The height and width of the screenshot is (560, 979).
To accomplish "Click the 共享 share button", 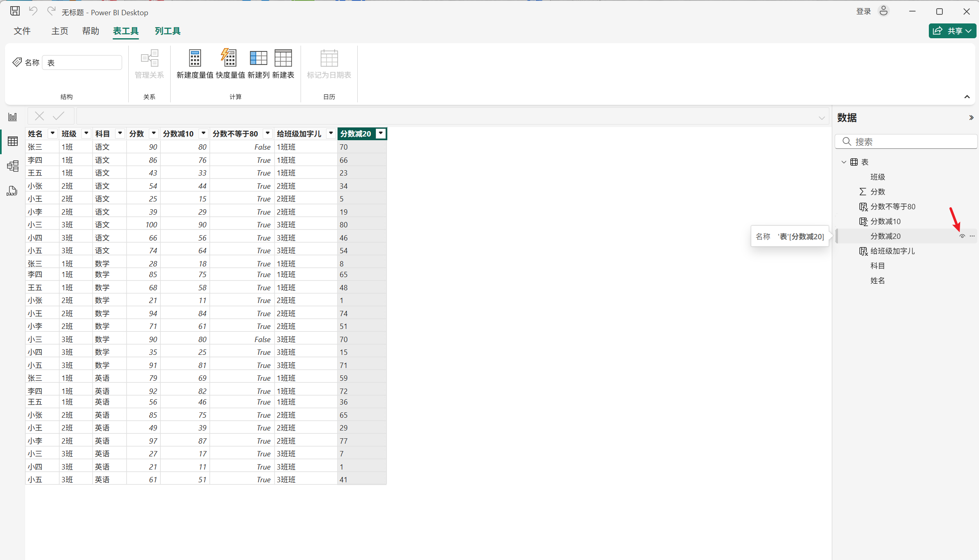I will pyautogui.click(x=952, y=31).
